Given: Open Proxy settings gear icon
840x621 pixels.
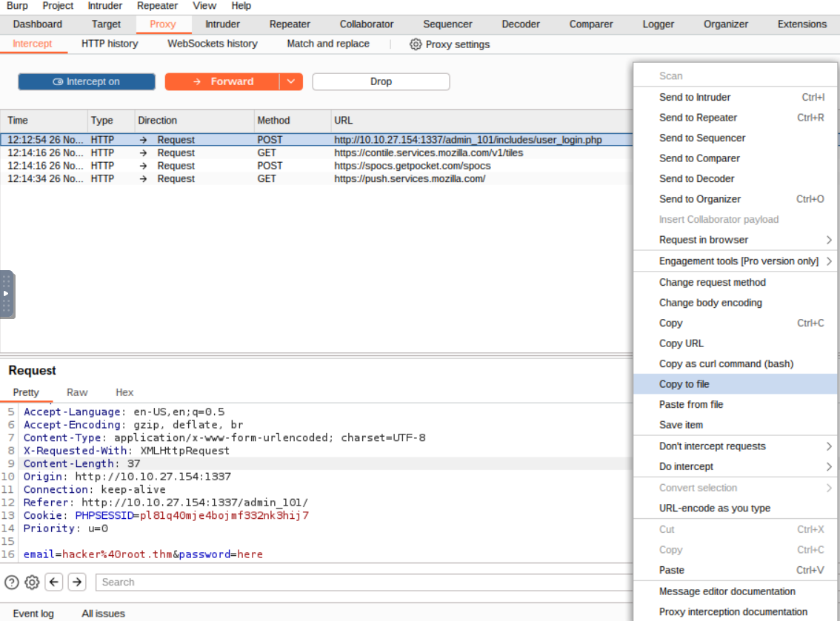Looking at the screenshot, I should point(416,44).
